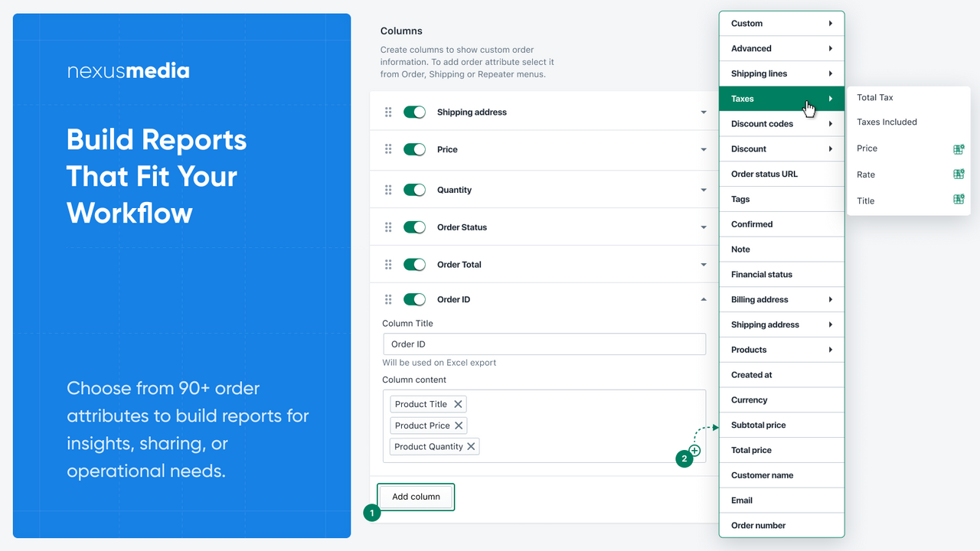Toggle off the Order Status column

coord(414,227)
